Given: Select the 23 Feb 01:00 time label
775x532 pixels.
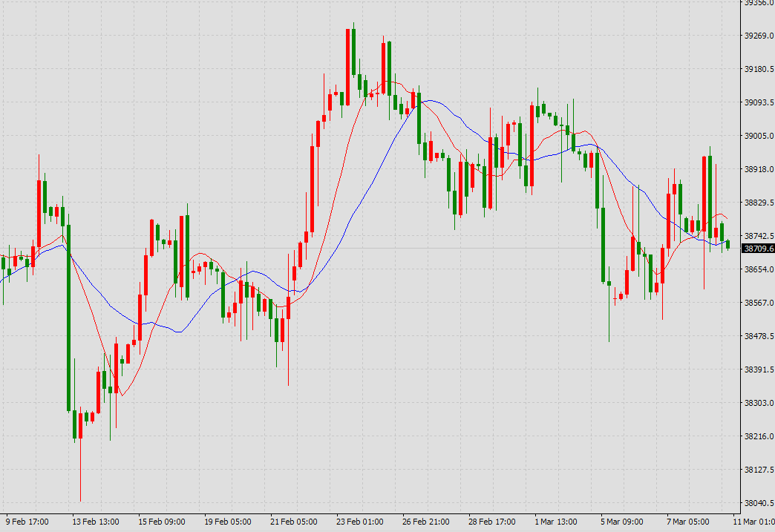Looking at the screenshot, I should pos(359,522).
